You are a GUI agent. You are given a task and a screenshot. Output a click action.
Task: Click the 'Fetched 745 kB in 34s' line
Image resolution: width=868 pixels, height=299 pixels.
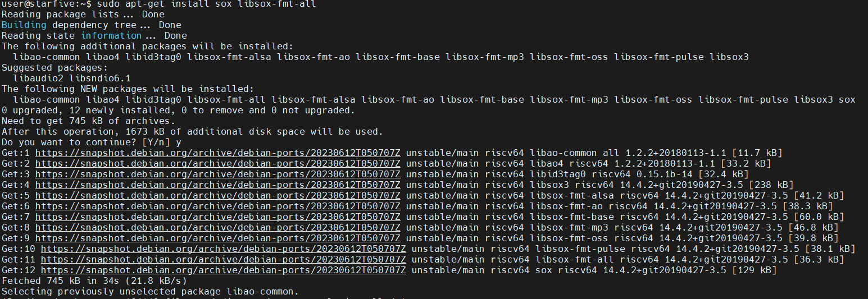pos(94,281)
